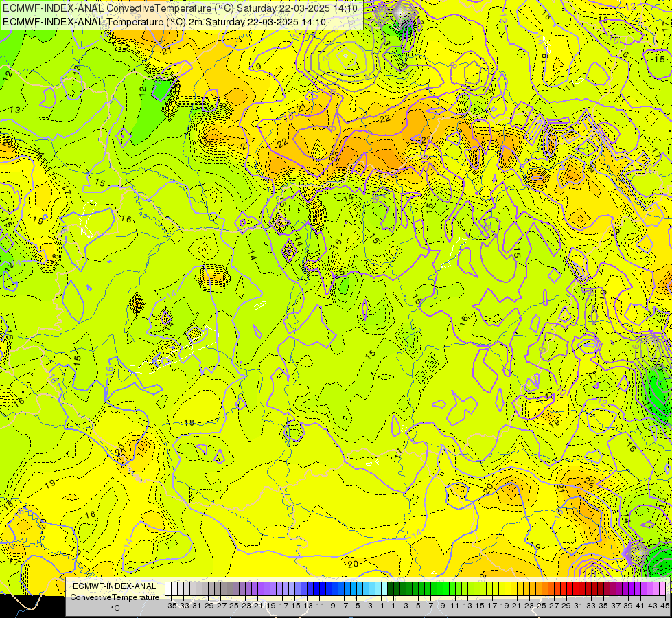Click the legend scale value 13
The width and height of the screenshot is (672, 618).
click(467, 606)
